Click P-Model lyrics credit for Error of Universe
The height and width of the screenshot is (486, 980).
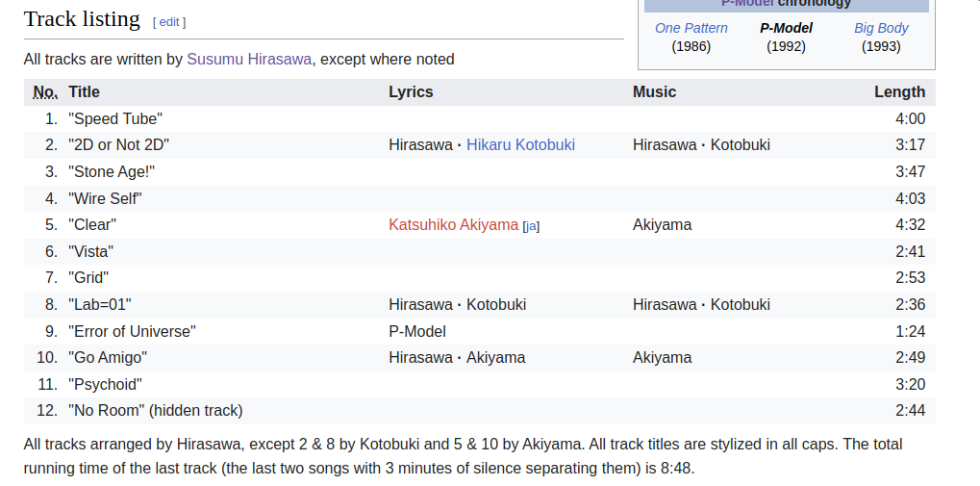(x=417, y=331)
